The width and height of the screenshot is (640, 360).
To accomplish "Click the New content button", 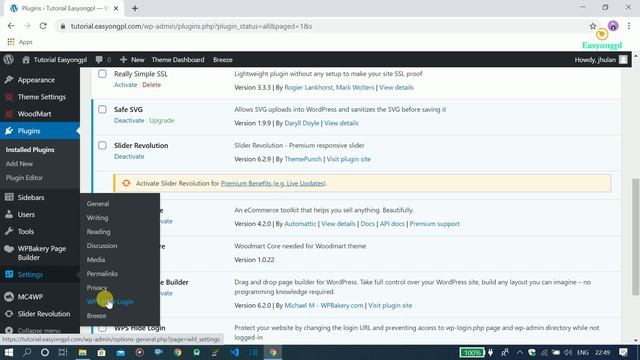I will click(x=132, y=60).
